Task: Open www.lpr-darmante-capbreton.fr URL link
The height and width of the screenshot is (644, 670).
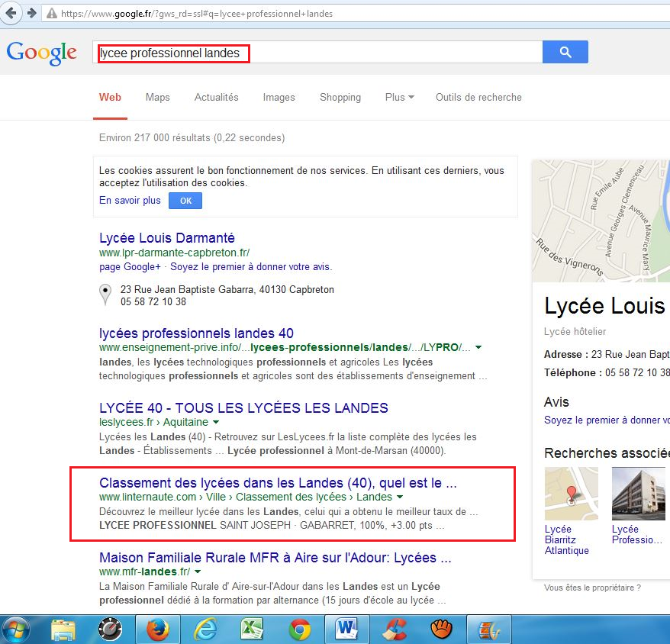Action: point(174,253)
